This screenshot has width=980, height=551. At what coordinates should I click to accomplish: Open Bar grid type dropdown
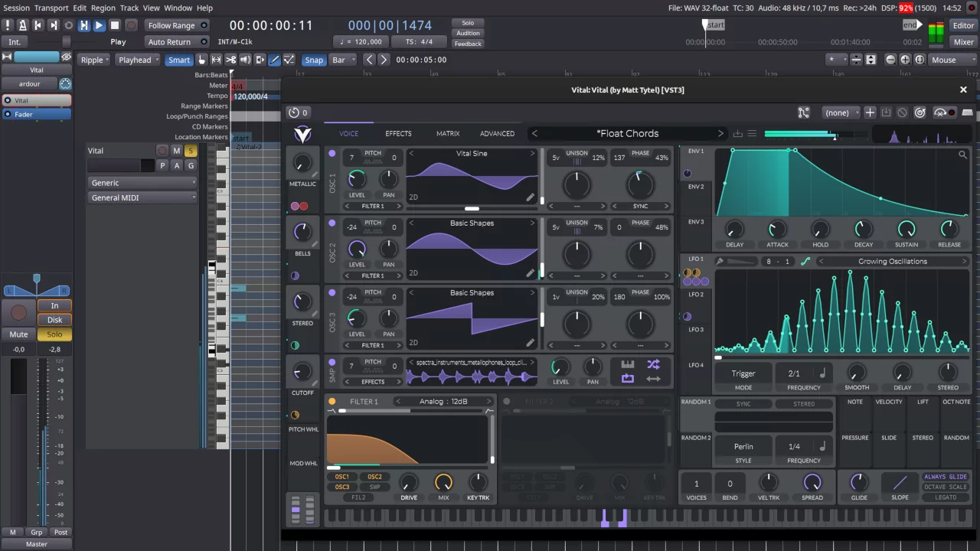coord(342,60)
